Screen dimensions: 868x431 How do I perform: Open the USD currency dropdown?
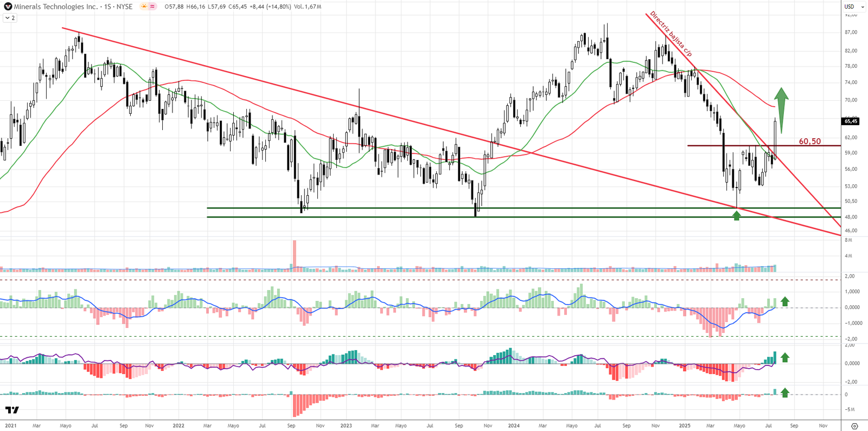[854, 7]
